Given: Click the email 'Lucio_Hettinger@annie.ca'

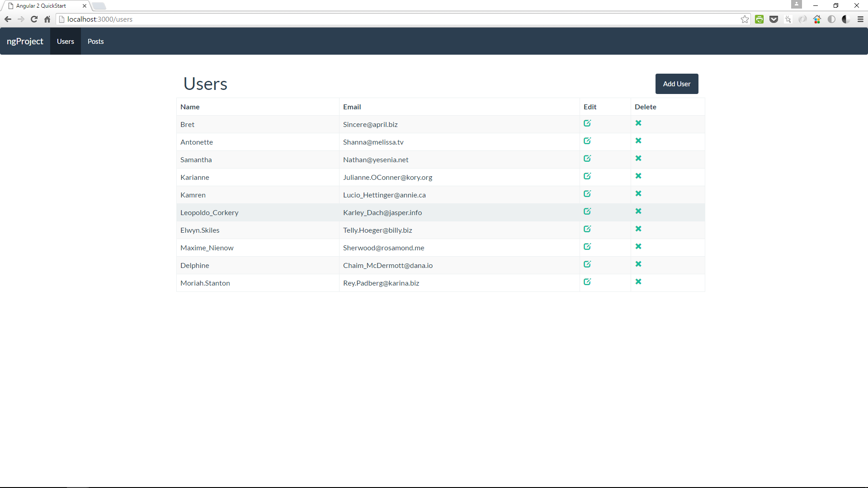Looking at the screenshot, I should [384, 195].
